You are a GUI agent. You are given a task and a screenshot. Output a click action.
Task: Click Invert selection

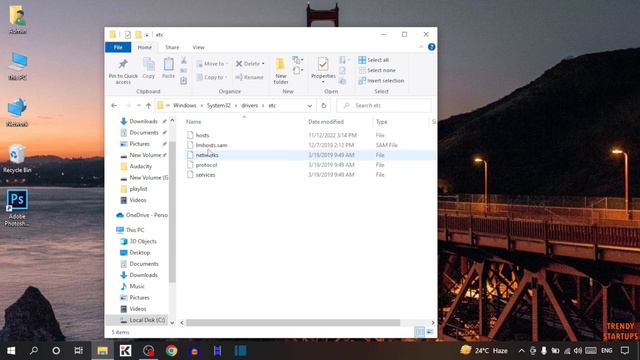click(x=381, y=81)
